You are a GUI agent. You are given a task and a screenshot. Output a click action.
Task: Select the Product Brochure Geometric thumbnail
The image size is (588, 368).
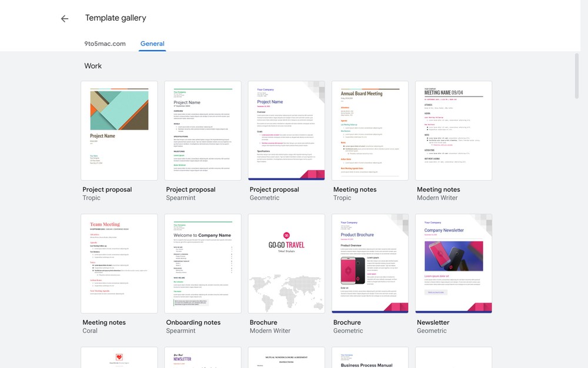370,264
